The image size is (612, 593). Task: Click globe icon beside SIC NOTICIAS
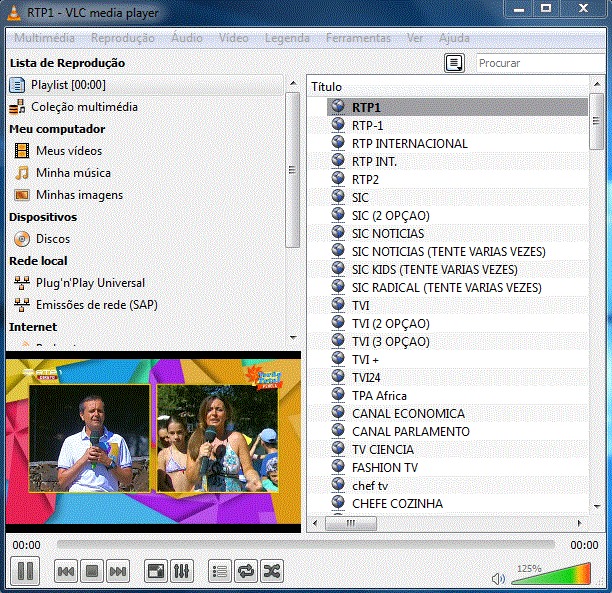click(338, 233)
